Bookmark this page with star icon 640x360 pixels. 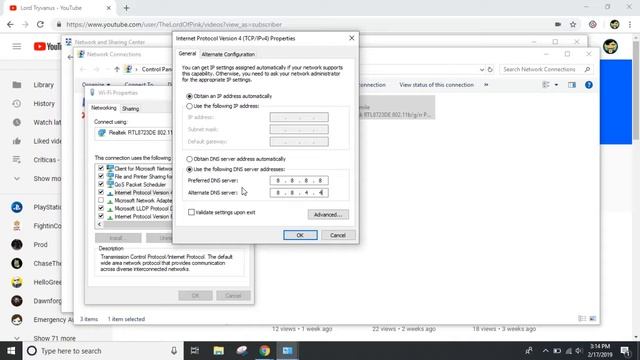(x=573, y=24)
